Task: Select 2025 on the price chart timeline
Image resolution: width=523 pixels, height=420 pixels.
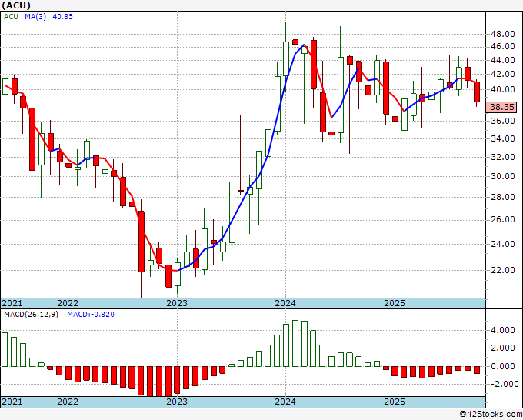Action: (x=394, y=303)
